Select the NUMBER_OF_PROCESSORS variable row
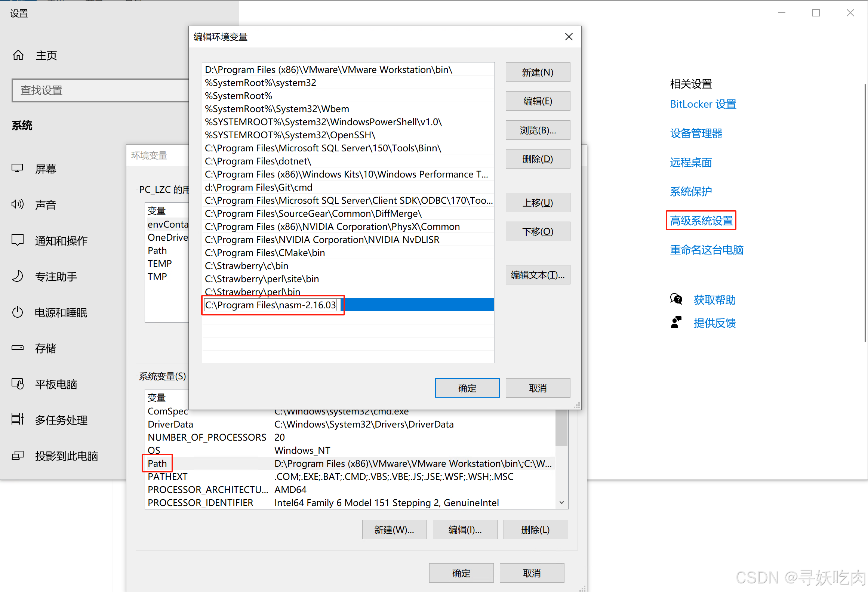The image size is (868, 592). pos(350,437)
